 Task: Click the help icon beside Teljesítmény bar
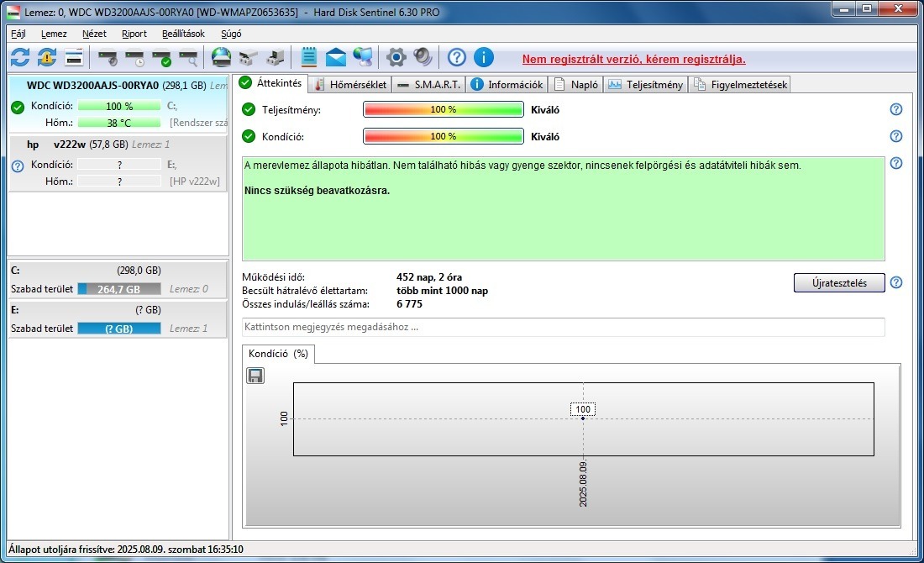point(895,109)
